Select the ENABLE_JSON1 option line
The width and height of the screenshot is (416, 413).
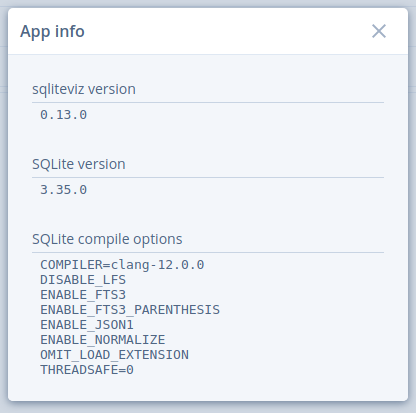pyautogui.click(x=87, y=325)
